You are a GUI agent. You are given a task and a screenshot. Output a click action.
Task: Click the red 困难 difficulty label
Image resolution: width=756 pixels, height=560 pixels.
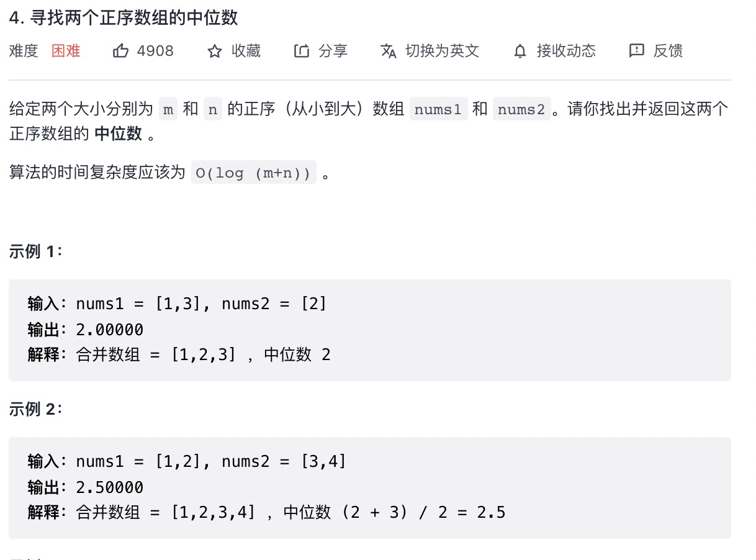point(66,51)
